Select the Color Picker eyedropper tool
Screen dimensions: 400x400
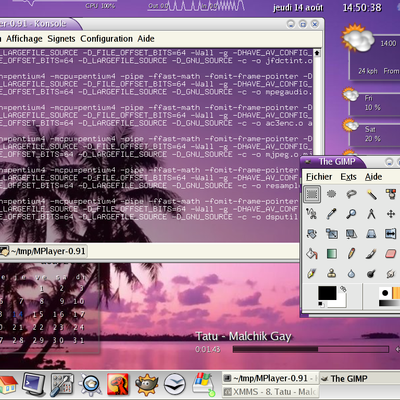(x=331, y=214)
